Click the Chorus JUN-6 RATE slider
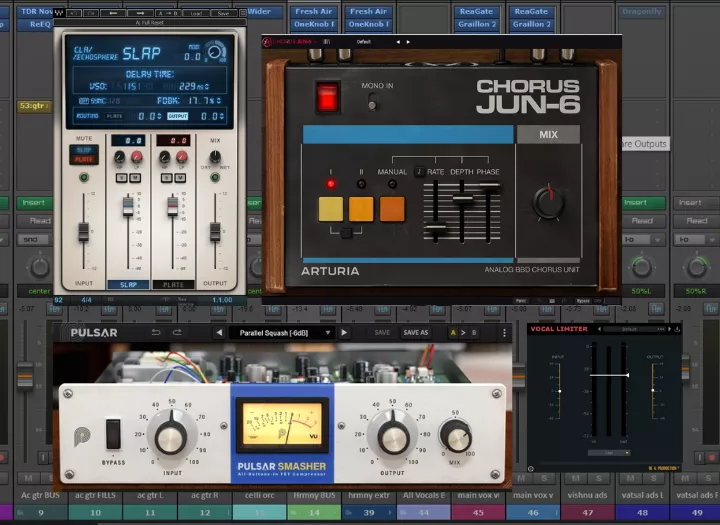Image resolution: width=720 pixels, height=525 pixels. (x=435, y=226)
